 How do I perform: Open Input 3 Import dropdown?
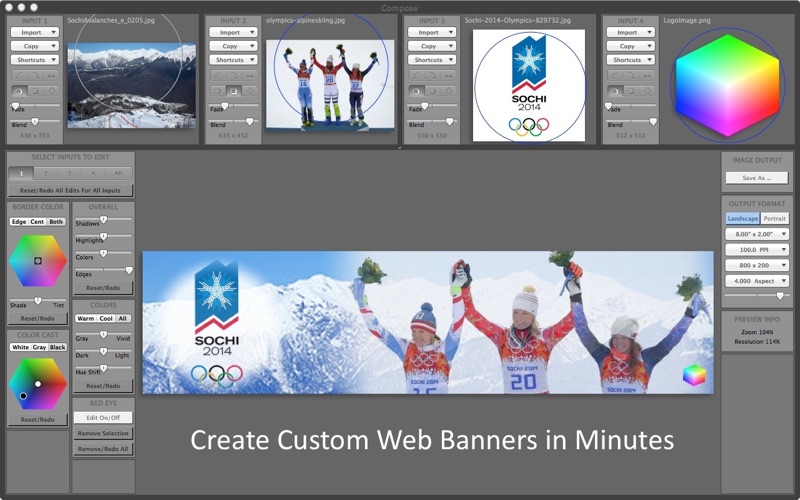pyautogui.click(x=432, y=32)
